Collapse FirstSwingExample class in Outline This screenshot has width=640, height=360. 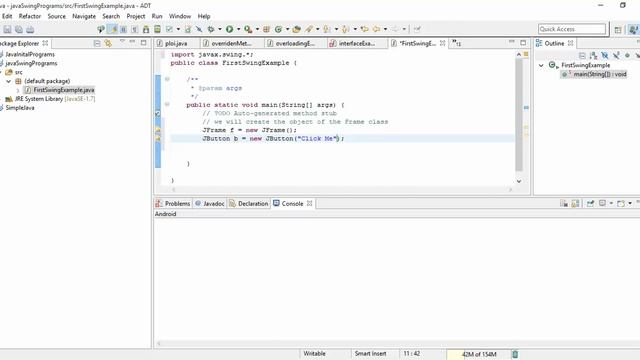tap(541, 65)
